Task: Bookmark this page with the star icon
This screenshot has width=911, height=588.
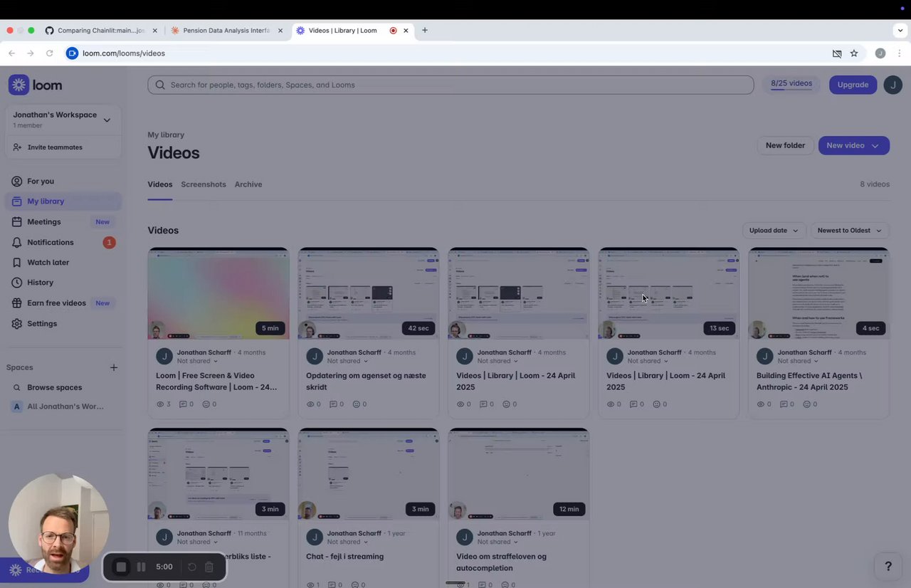Action: pyautogui.click(x=854, y=53)
